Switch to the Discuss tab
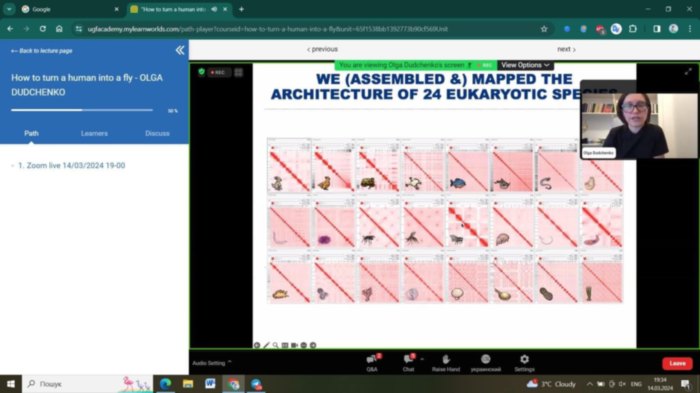Viewport: 700px width, 393px height. (157, 133)
